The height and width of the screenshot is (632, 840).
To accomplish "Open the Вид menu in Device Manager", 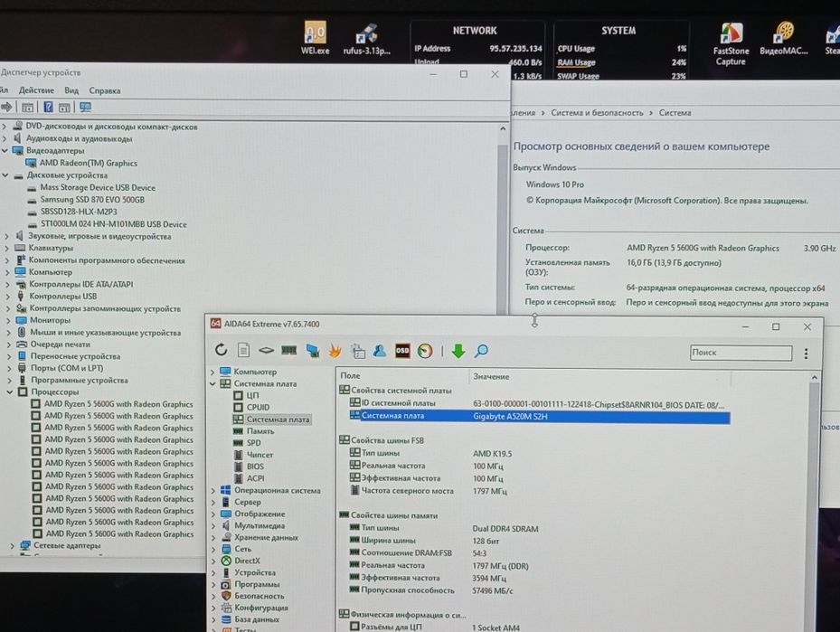I will pos(71,90).
